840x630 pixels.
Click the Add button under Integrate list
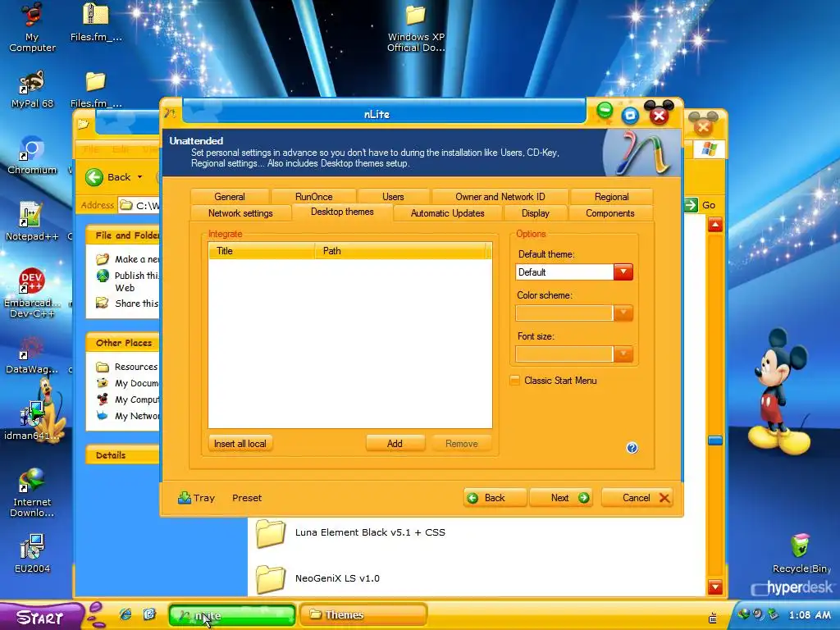(395, 444)
